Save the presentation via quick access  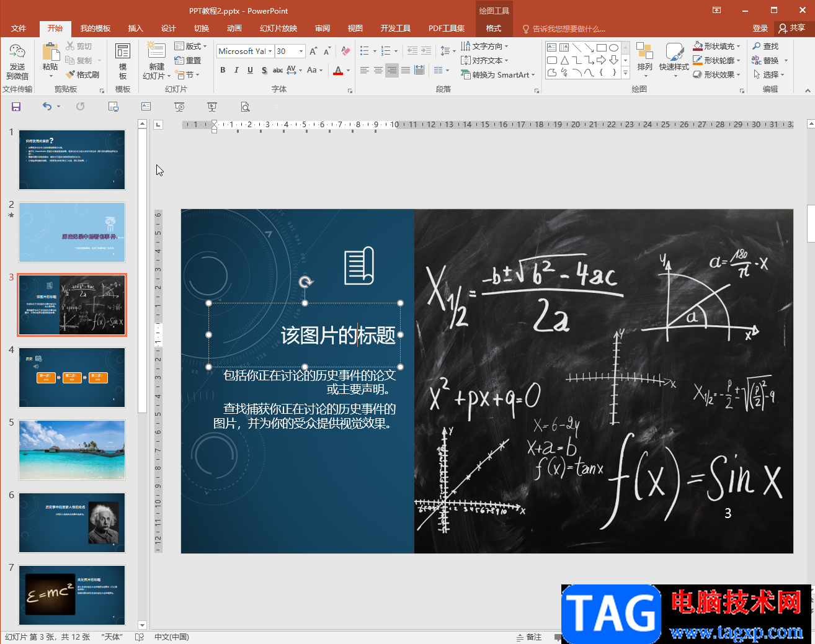click(16, 107)
